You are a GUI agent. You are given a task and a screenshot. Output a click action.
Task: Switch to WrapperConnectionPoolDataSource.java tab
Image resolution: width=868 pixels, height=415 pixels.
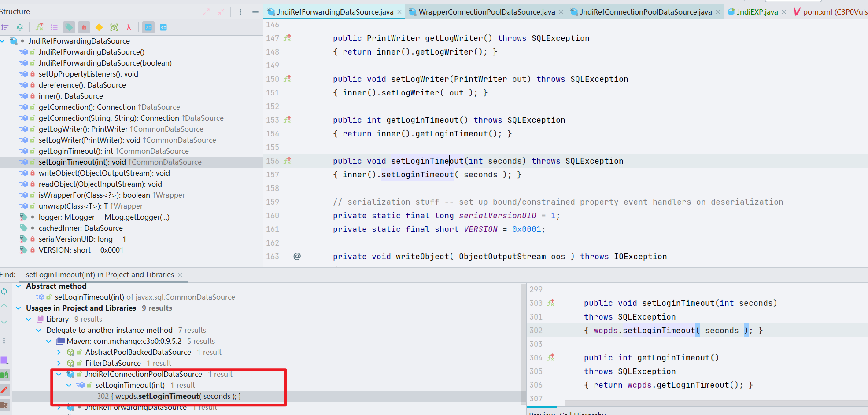[486, 12]
